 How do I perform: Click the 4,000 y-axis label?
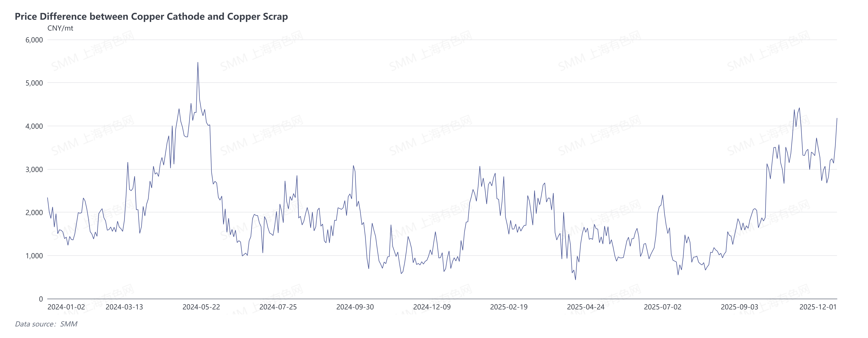point(34,126)
